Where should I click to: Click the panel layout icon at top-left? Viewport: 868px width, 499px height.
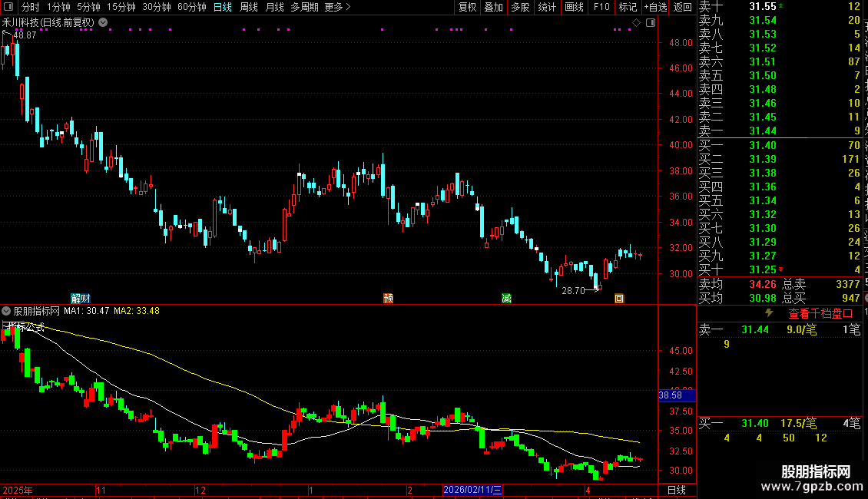8,7
